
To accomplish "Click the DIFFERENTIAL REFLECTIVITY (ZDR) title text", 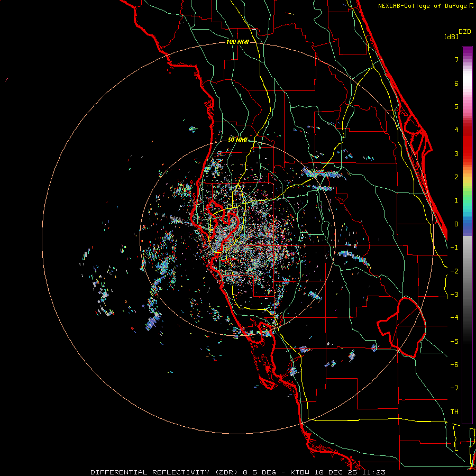I will 165,472.
